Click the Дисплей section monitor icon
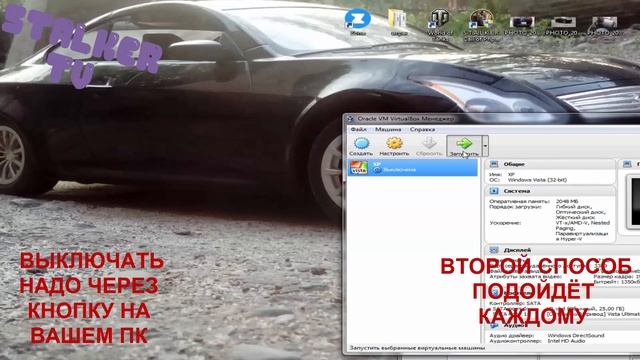The height and width of the screenshot is (360, 640). [493, 250]
